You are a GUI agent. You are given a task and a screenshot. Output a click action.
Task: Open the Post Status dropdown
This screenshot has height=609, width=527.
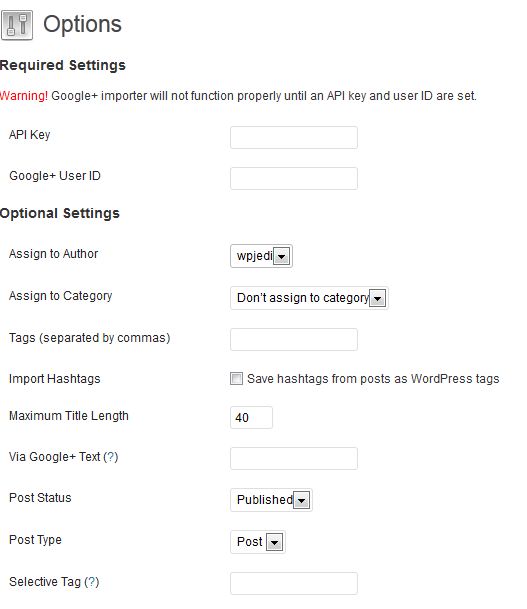(x=271, y=500)
